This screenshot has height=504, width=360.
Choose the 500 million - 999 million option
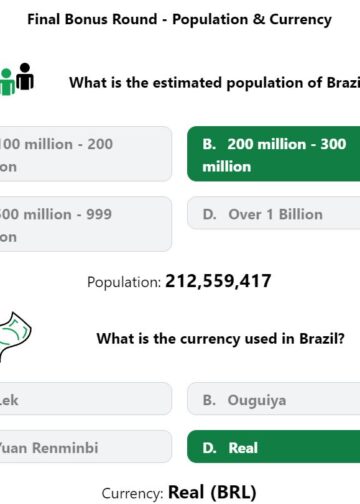(86, 224)
